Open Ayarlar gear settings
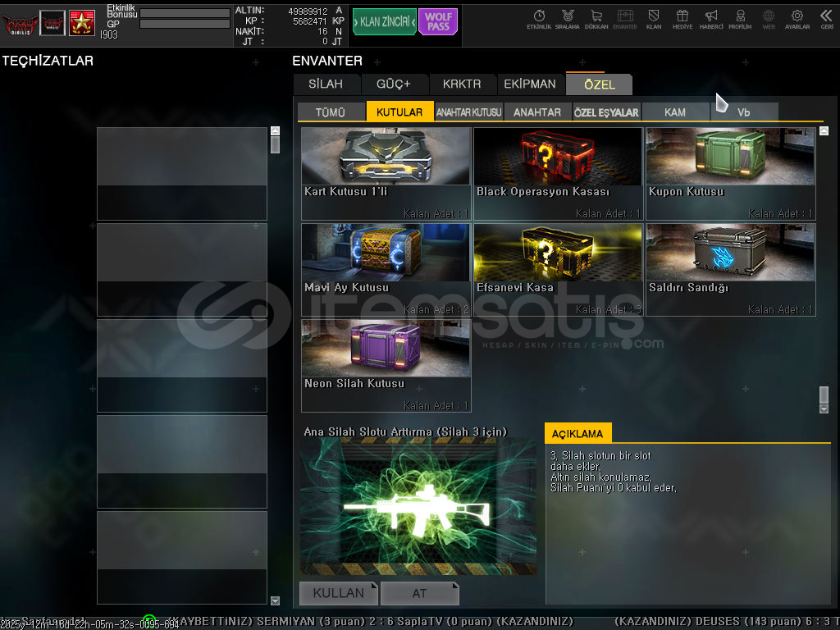840x630 pixels. [797, 18]
